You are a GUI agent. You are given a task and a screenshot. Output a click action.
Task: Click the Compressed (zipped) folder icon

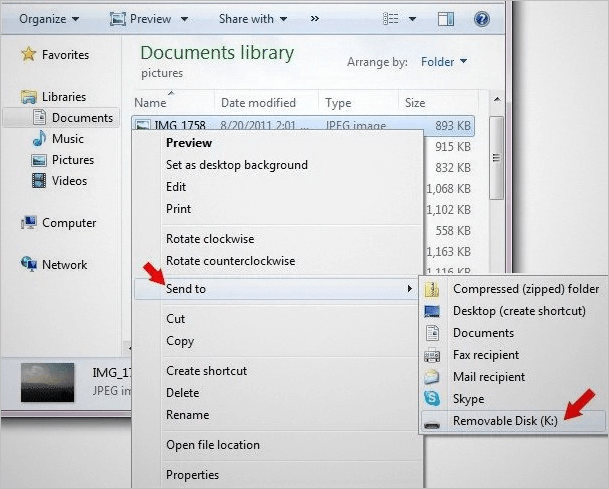[x=432, y=289]
